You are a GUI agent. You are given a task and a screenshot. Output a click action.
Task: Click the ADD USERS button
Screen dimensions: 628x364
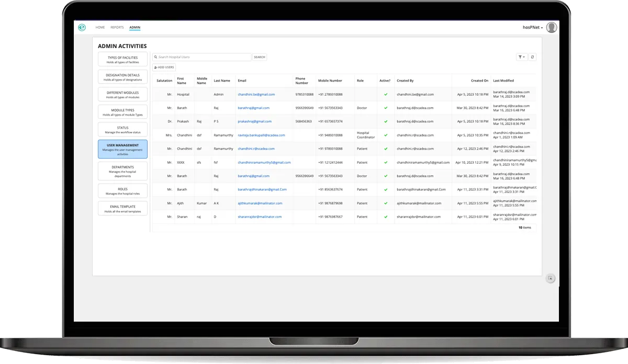(164, 67)
